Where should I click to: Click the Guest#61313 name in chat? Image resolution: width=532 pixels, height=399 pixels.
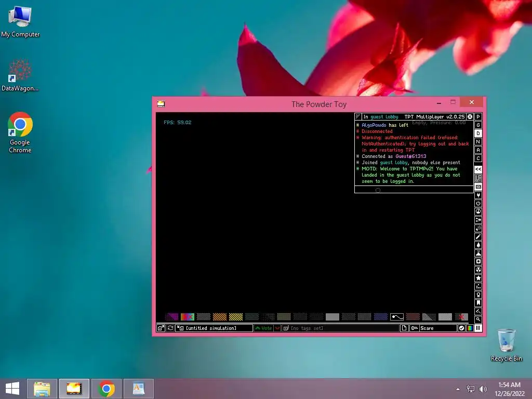(411, 156)
